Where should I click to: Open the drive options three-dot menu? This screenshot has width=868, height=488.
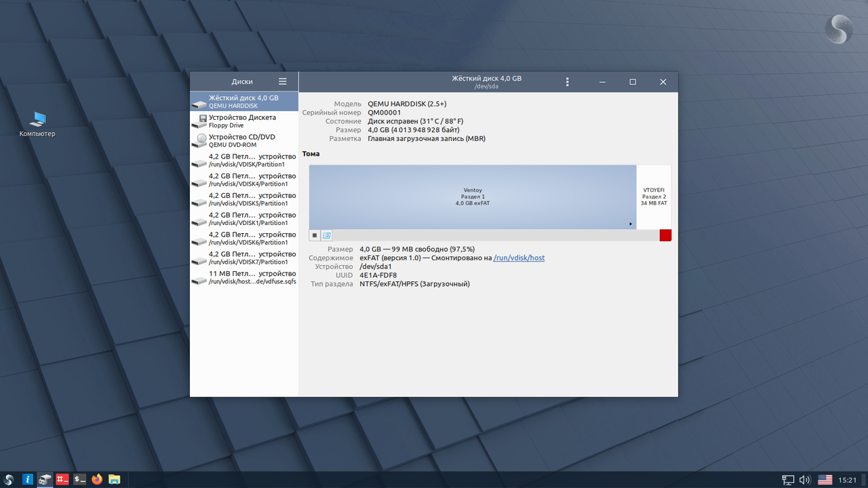(x=568, y=82)
